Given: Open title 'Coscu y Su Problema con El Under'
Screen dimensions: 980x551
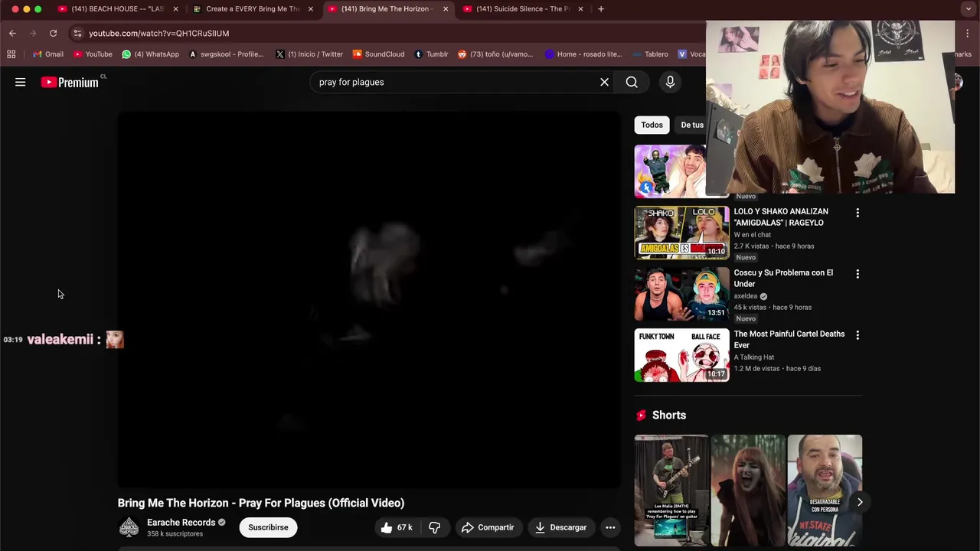Looking at the screenshot, I should (783, 279).
